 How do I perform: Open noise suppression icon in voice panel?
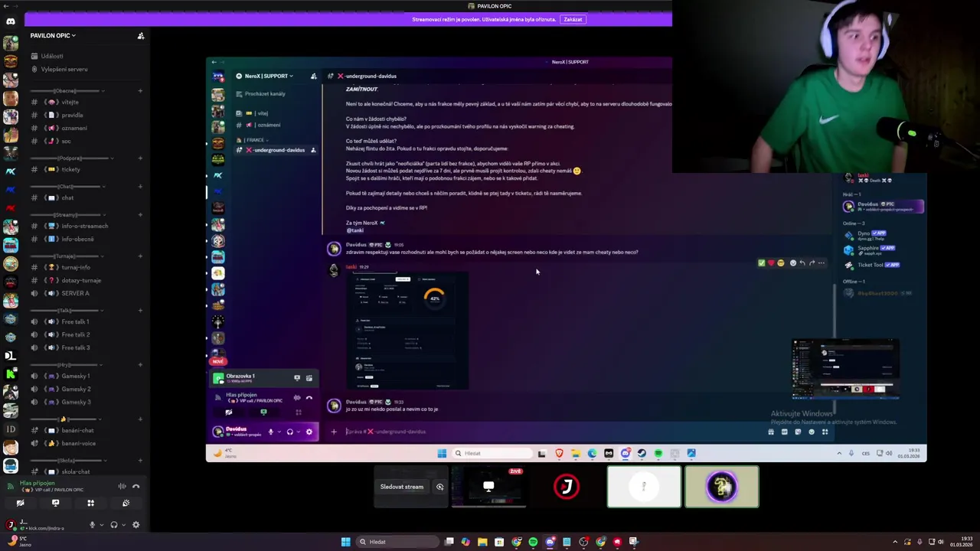coord(122,486)
